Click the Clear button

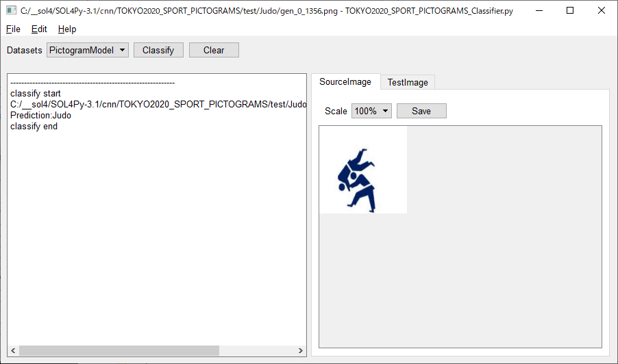coord(214,50)
